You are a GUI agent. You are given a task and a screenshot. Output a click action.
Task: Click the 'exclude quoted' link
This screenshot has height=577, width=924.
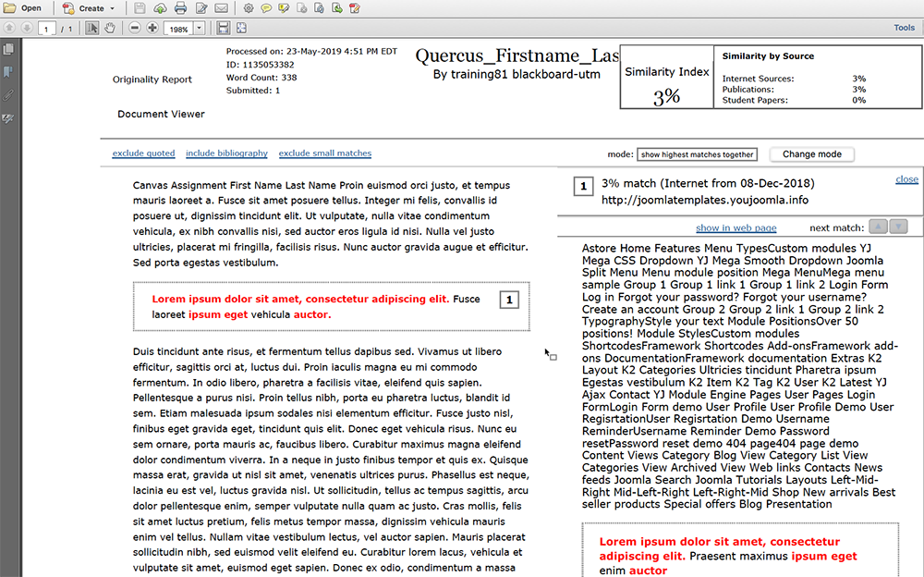pyautogui.click(x=144, y=153)
